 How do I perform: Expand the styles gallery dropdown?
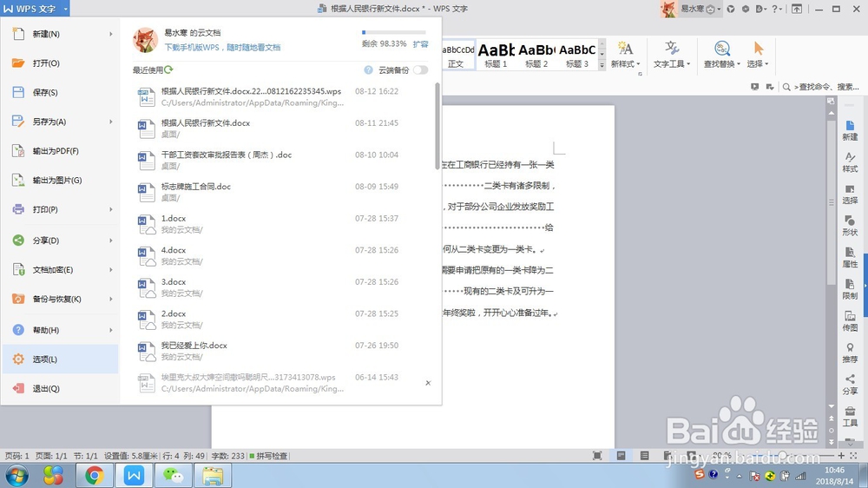(x=602, y=65)
